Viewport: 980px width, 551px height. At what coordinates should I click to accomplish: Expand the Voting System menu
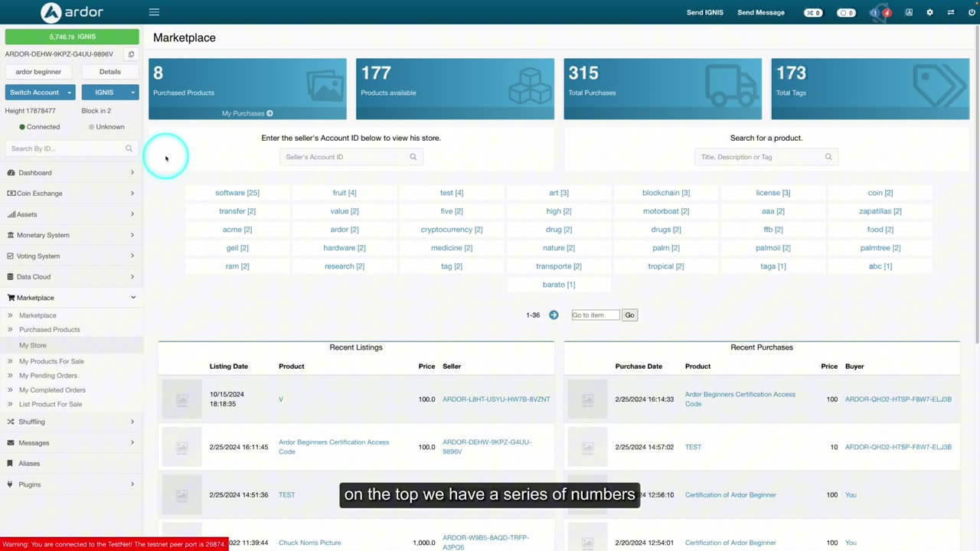[71, 256]
